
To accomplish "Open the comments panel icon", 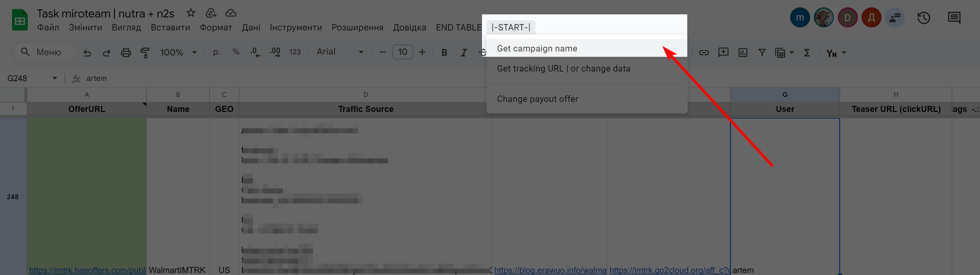I will pos(954,18).
